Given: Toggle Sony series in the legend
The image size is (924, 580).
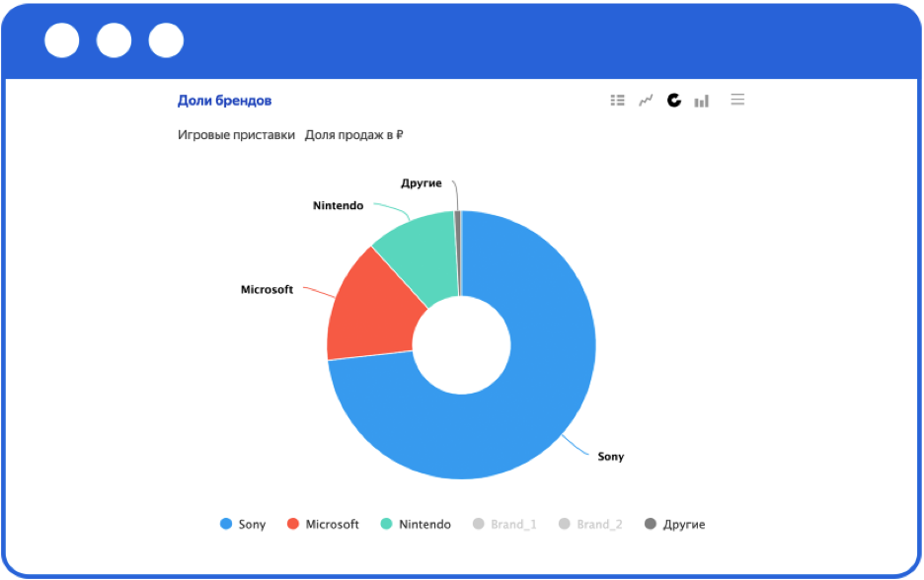Looking at the screenshot, I should (243, 524).
